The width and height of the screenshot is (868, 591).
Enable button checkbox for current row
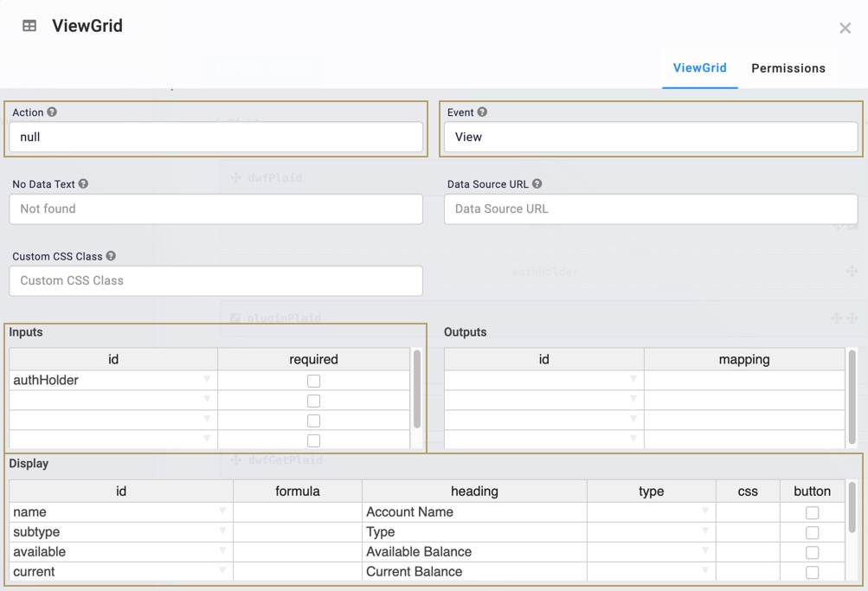[812, 572]
